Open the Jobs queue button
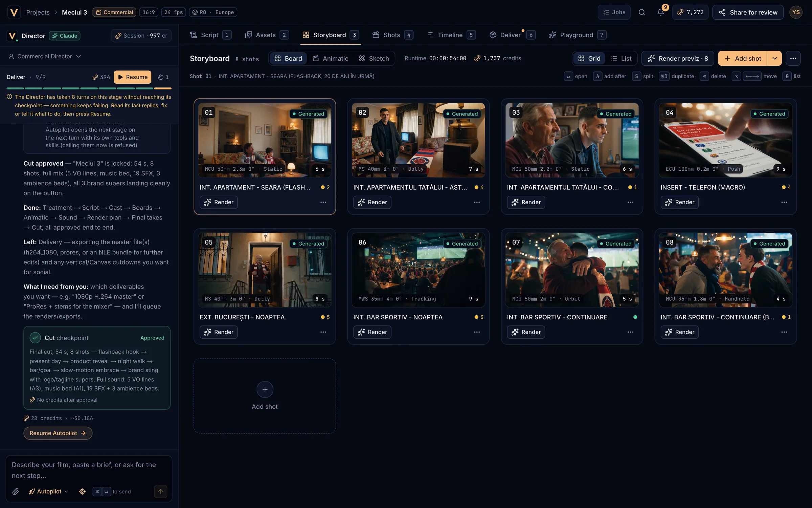Viewport: 812px width, 508px height. click(614, 12)
